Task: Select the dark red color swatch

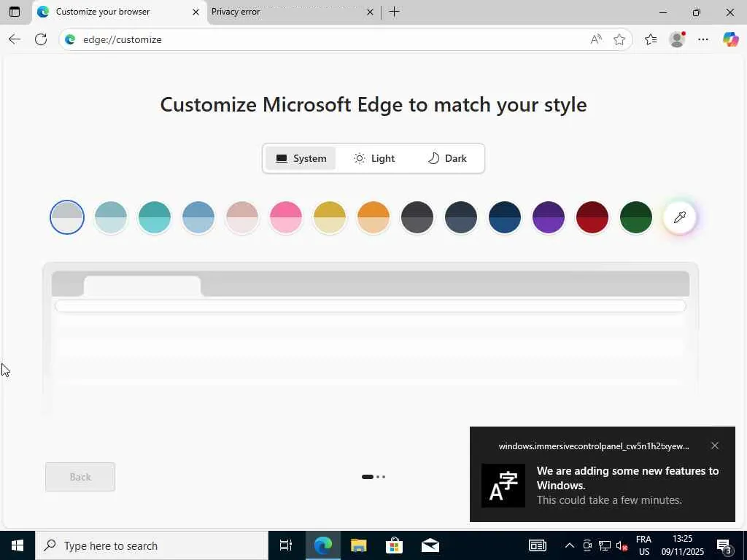Action: pyautogui.click(x=592, y=217)
